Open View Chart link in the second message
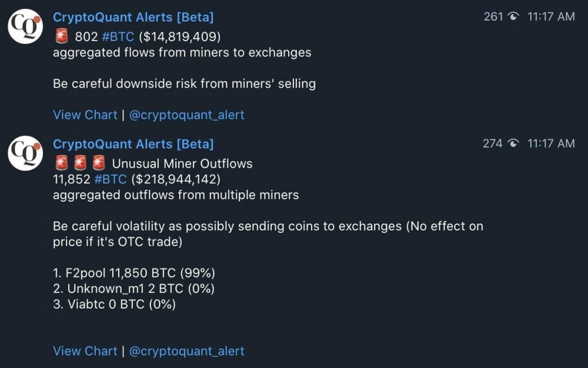The width and height of the screenshot is (588, 368). [85, 351]
